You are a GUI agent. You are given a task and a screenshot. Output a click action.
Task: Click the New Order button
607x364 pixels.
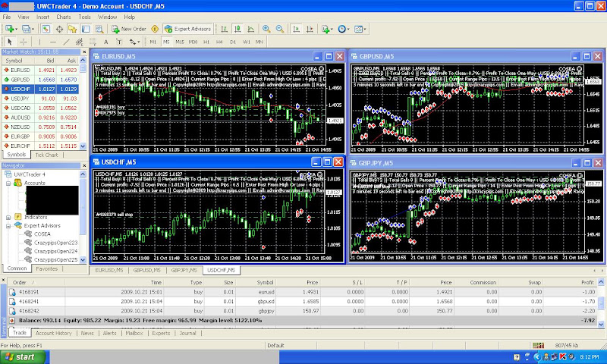click(x=129, y=29)
